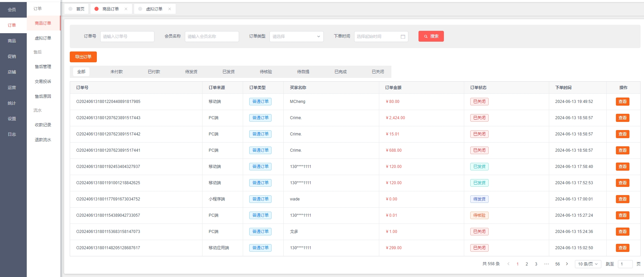
Task: Open 订单 in the left sidebar
Action: tap(13, 25)
